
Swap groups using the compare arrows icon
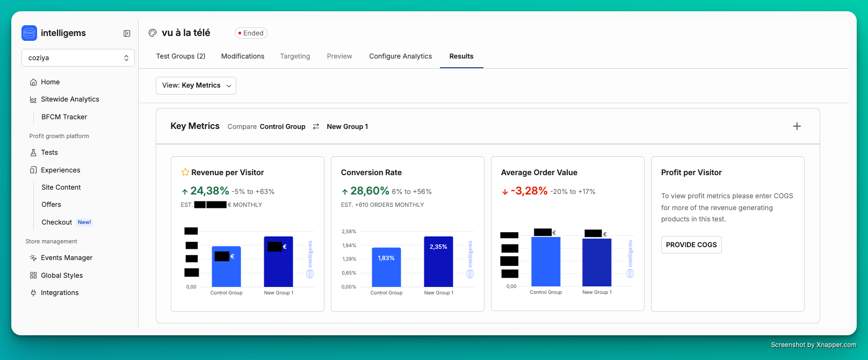tap(316, 127)
